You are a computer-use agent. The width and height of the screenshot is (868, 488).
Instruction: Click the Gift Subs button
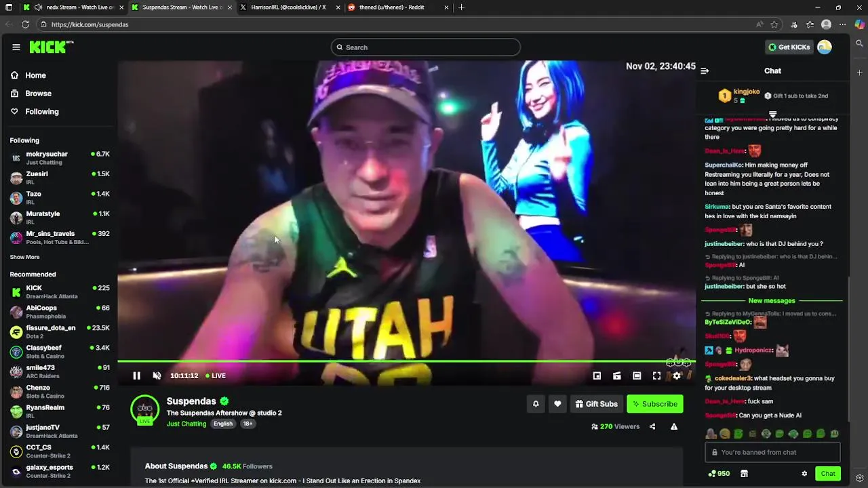[596, 404]
